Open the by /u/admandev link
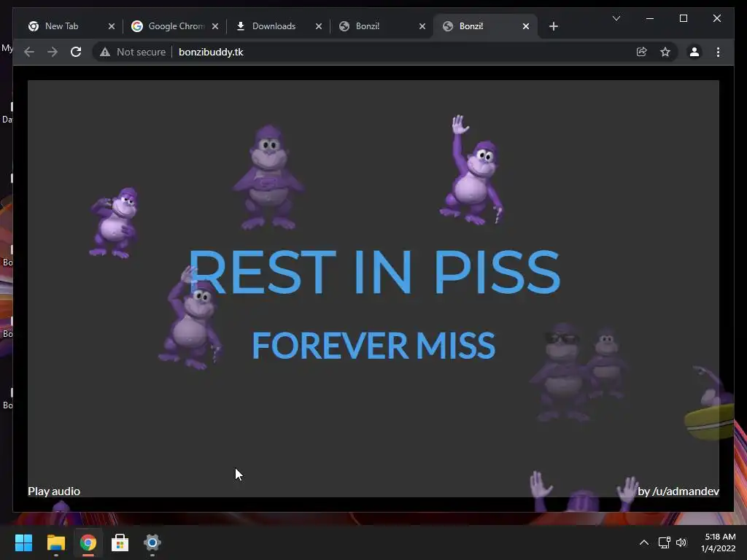The height and width of the screenshot is (560, 747). coord(678,491)
